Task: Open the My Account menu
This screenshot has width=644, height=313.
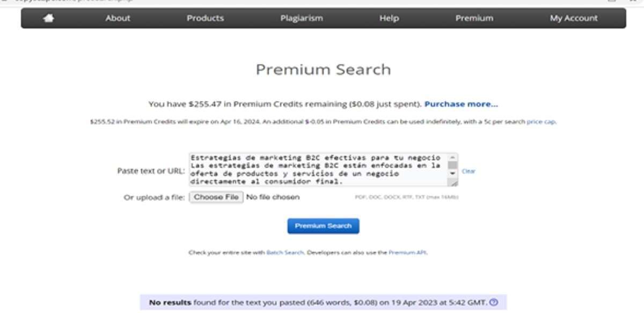Action: click(574, 18)
